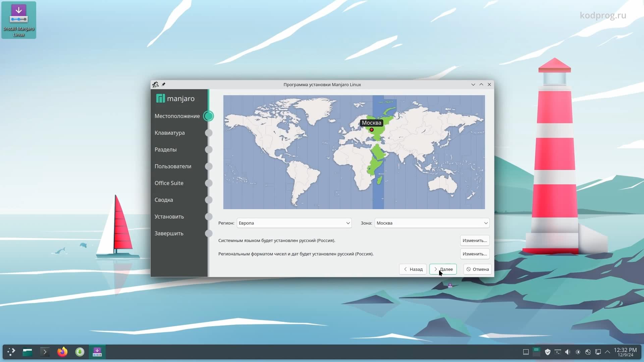Open the file manager from taskbar
The width and height of the screenshot is (644, 362).
click(x=28, y=352)
